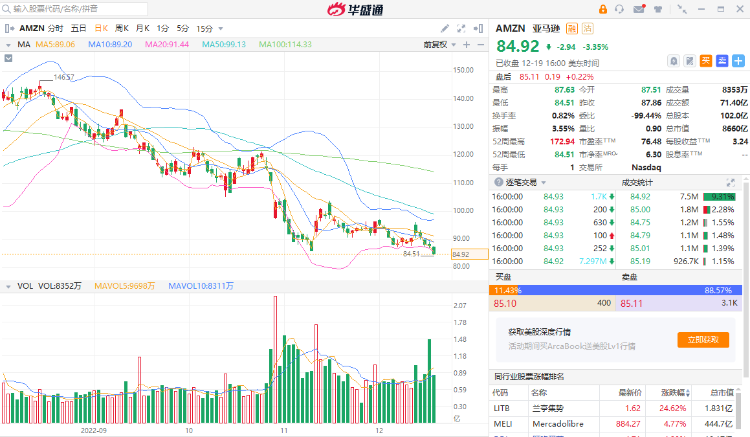Viewport: 750px width, 437px height.
Task: Set price alert bell icon
Action: click(673, 61)
